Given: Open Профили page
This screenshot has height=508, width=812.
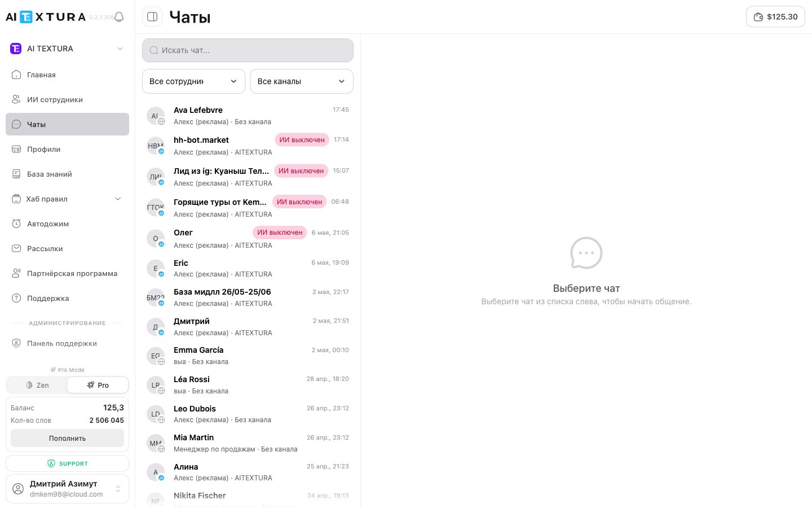Looking at the screenshot, I should coord(67,149).
